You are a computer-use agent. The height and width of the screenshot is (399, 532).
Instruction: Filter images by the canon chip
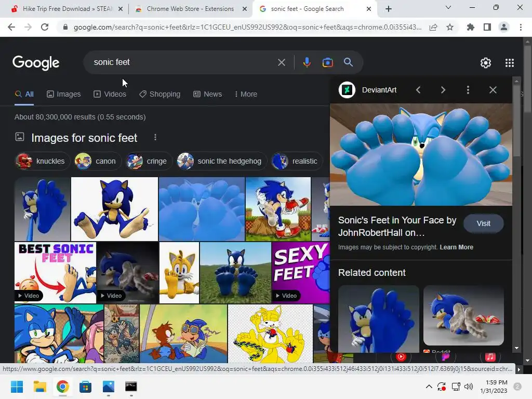coord(97,161)
